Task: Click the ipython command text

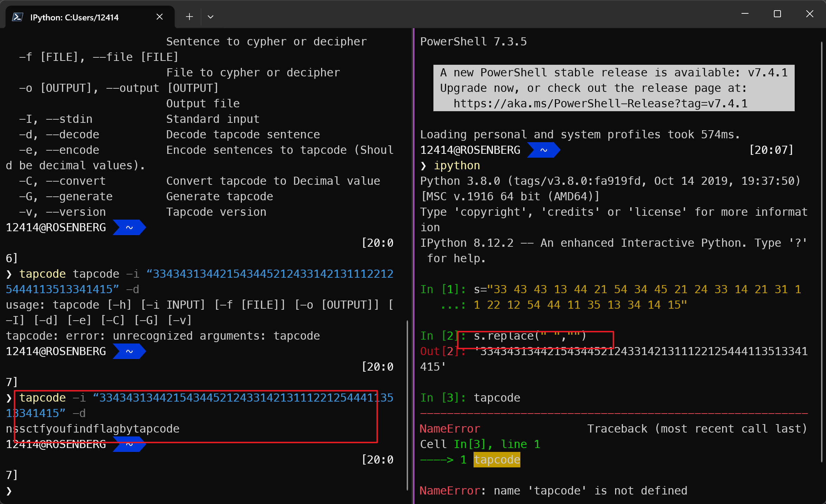Action: point(457,165)
